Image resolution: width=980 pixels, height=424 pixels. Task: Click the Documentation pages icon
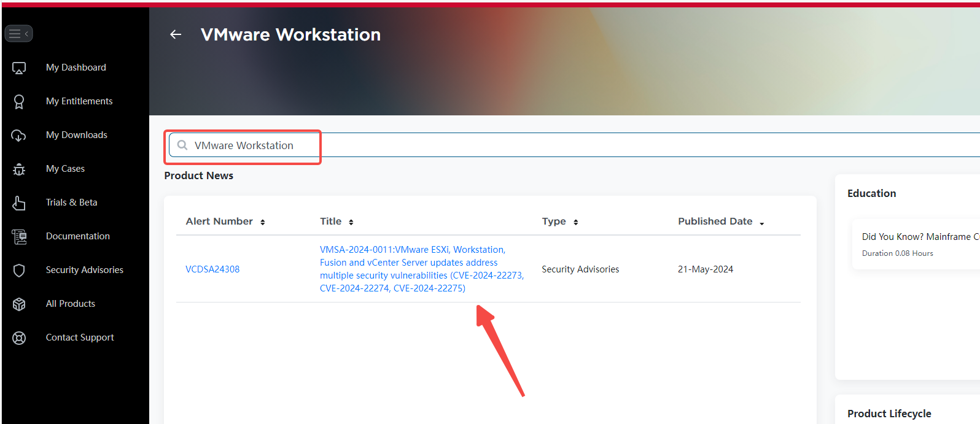tap(19, 236)
